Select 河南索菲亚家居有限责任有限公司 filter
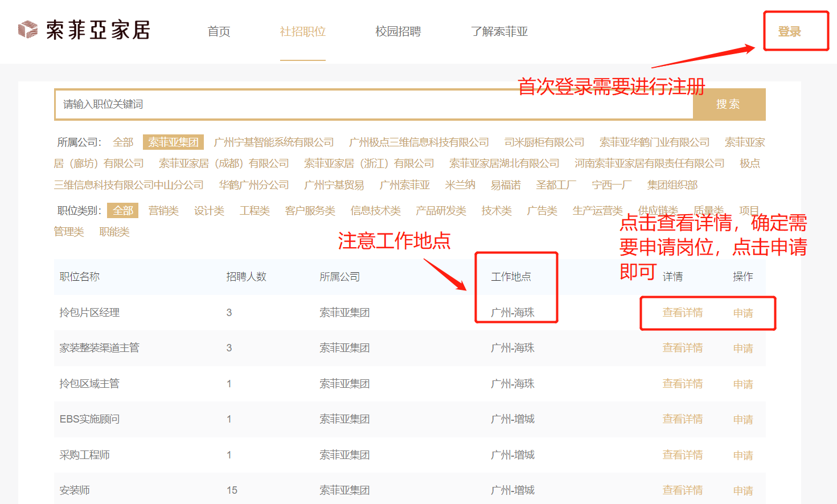Viewport: 837px width, 504px height. 649,163
